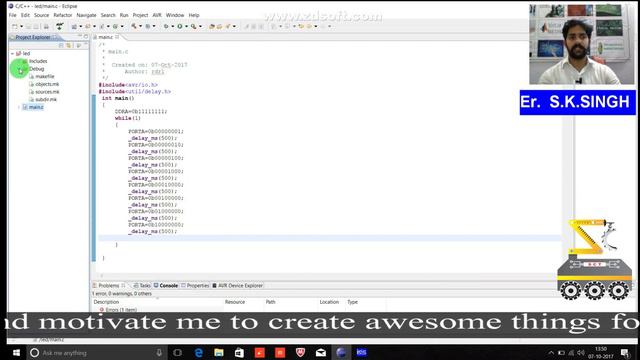Select the Includes folder
The height and width of the screenshot is (360, 640).
point(38,61)
